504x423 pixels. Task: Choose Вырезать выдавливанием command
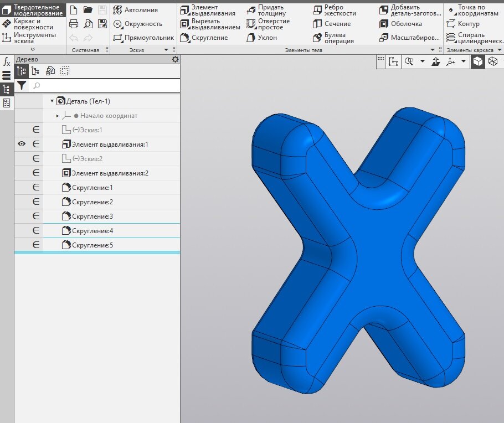(x=210, y=24)
